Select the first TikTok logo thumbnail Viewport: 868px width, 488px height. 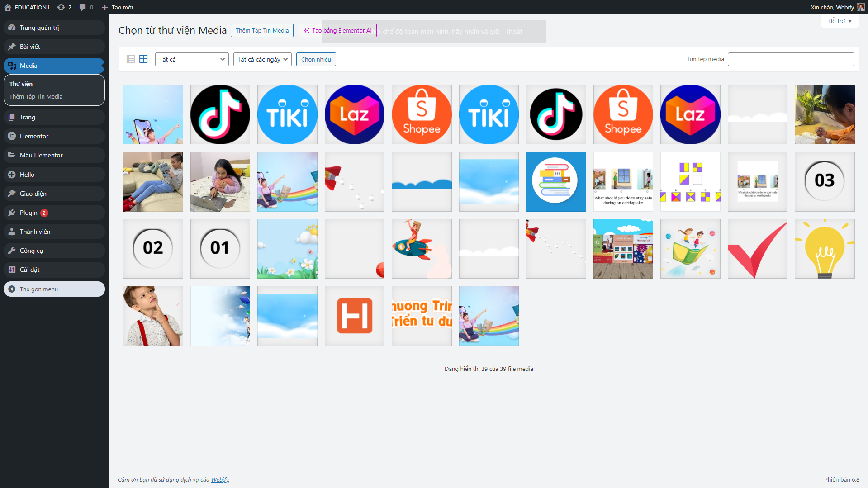[220, 114]
